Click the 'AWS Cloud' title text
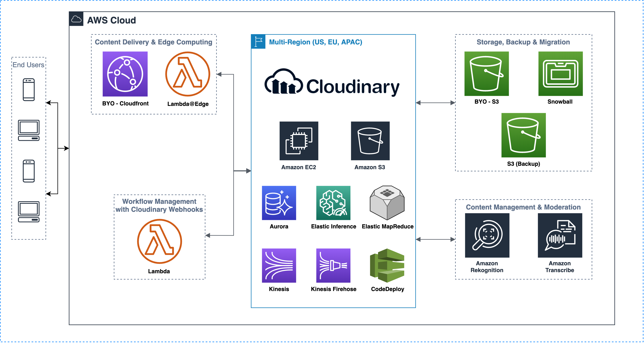644x345 pixels. (x=112, y=20)
